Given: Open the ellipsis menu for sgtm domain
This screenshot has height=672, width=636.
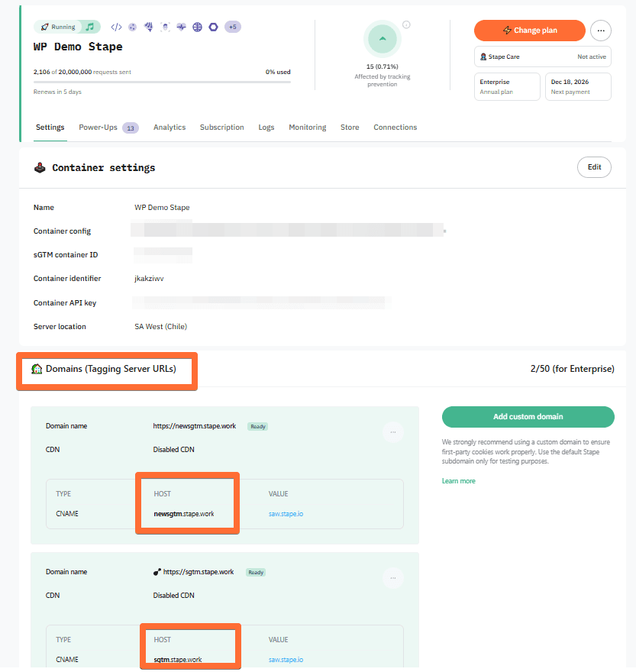Looking at the screenshot, I should click(392, 578).
